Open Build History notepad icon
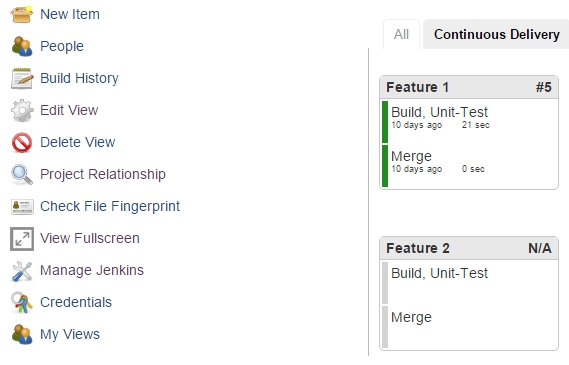 click(22, 78)
